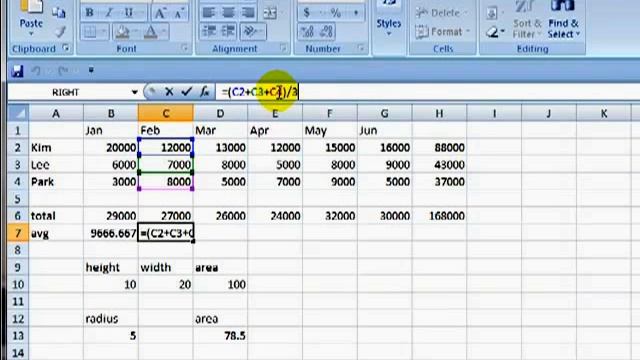Click the 'Mar' header cell

tap(220, 130)
